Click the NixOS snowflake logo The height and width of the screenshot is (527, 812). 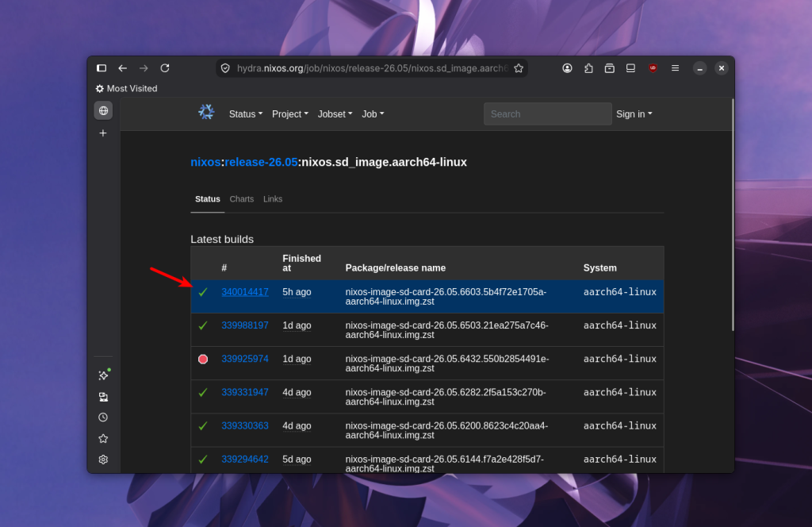pos(206,112)
